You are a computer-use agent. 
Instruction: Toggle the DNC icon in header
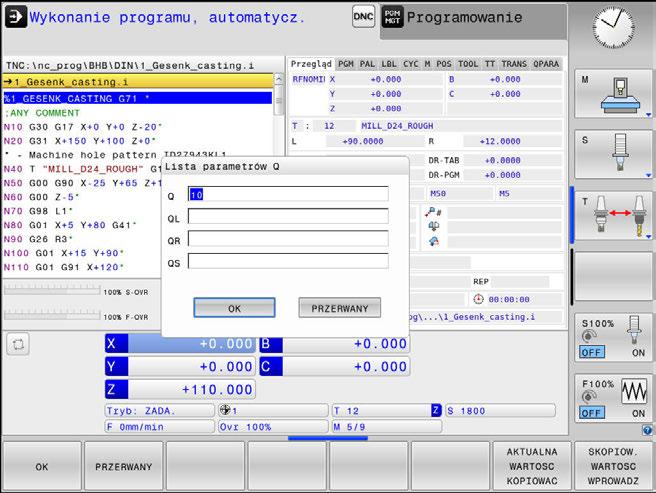(363, 17)
